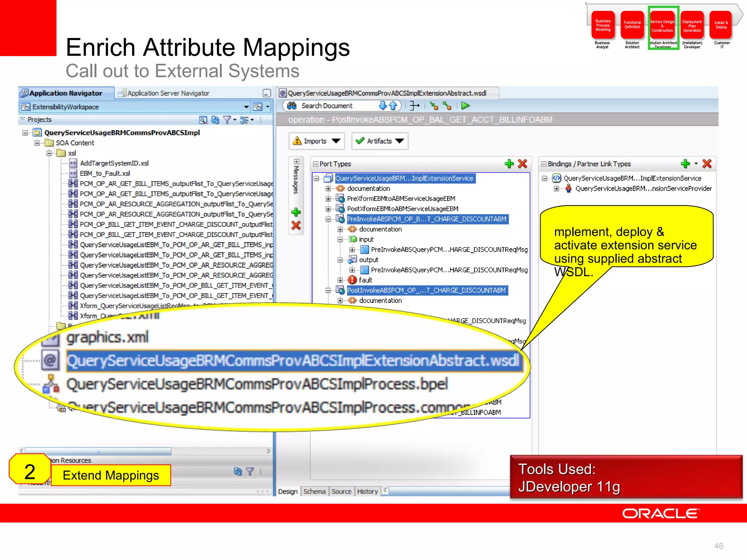Collapse the SOA Content folder
747x560 pixels.
point(37,143)
